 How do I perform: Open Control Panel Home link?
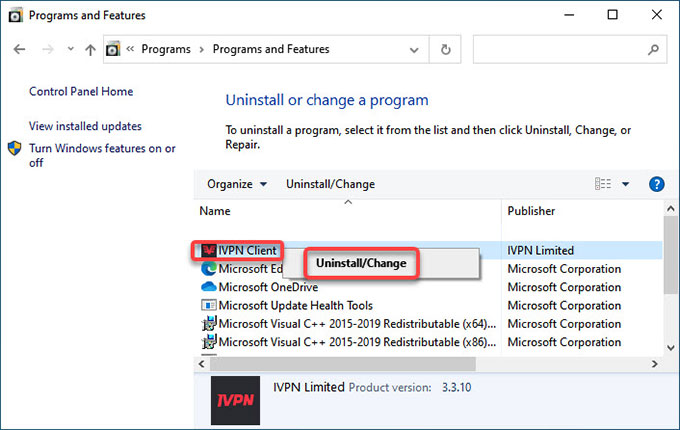pyautogui.click(x=81, y=91)
